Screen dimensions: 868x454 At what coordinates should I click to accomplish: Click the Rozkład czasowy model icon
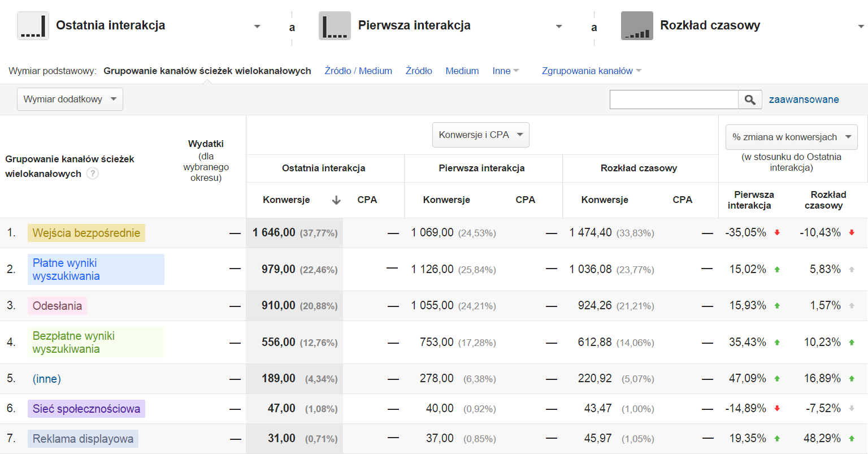(x=637, y=26)
